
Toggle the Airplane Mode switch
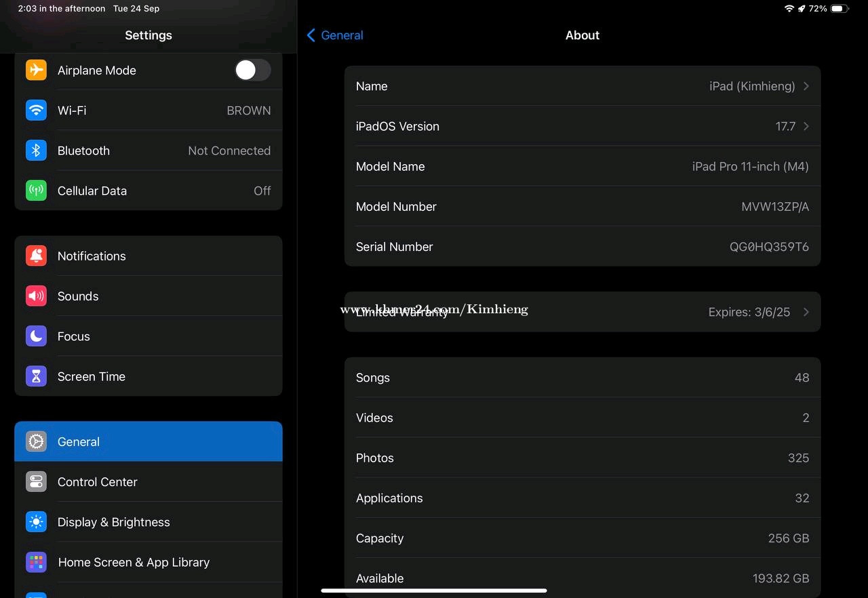point(252,70)
